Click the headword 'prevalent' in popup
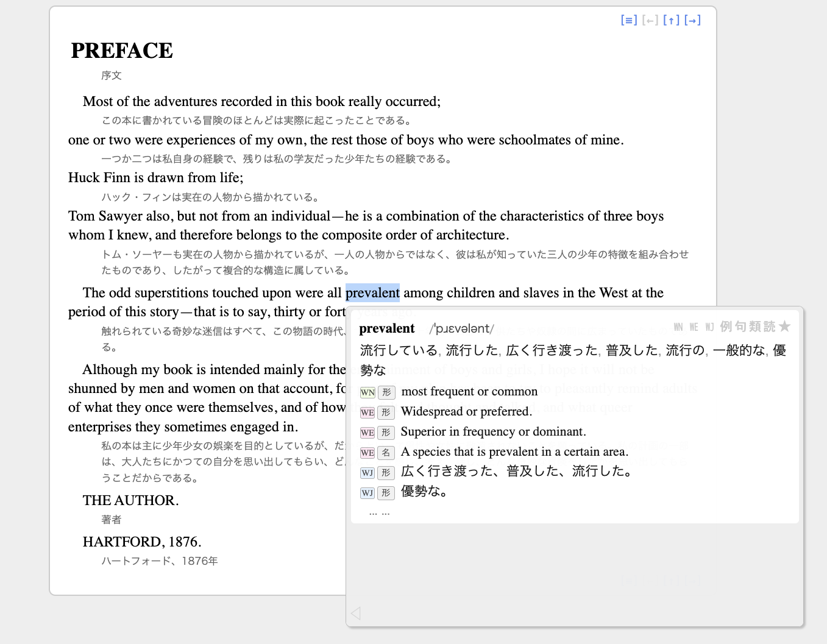827x644 pixels. coord(387,328)
